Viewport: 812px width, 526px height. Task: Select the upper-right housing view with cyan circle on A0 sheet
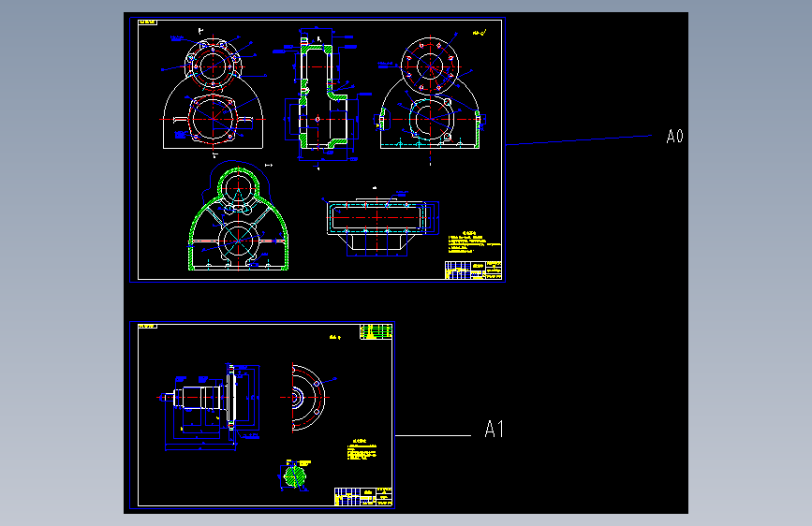click(x=430, y=94)
